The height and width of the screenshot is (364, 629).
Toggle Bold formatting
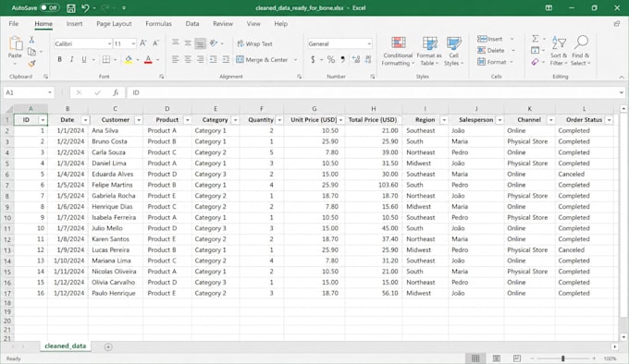point(59,60)
